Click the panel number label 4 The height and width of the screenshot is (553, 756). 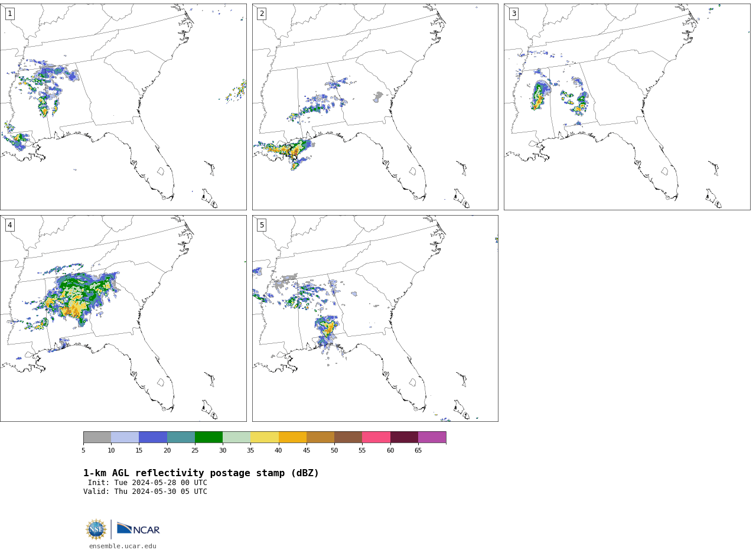click(9, 225)
